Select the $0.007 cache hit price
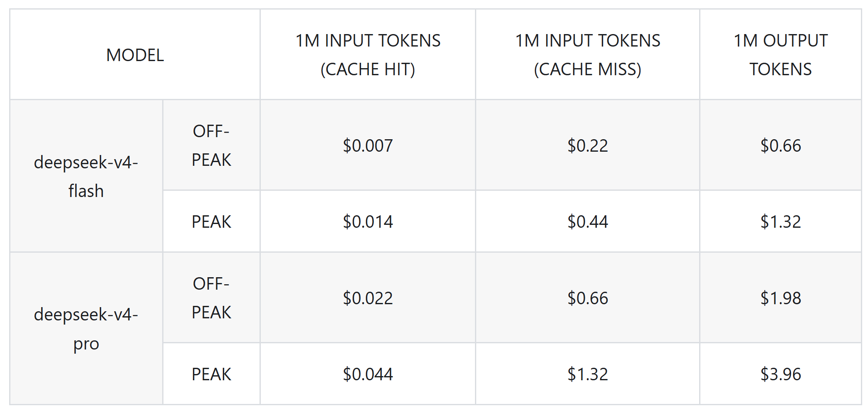The height and width of the screenshot is (416, 868). click(x=368, y=145)
